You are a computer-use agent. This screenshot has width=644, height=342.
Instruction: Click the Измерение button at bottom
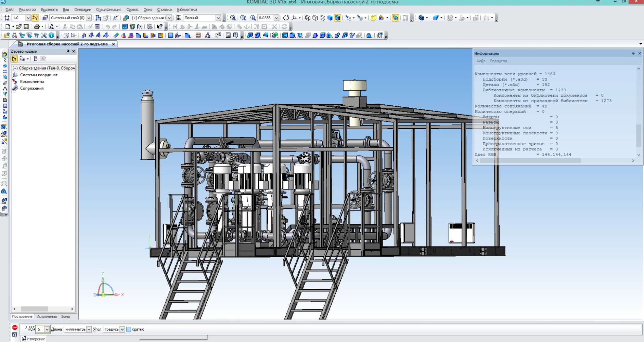click(33, 339)
